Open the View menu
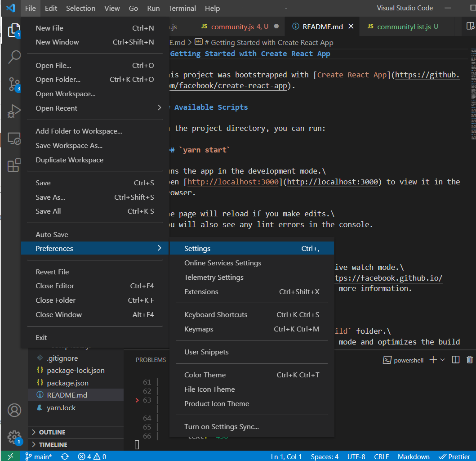Screen dimensions: 476x461 (x=112, y=8)
